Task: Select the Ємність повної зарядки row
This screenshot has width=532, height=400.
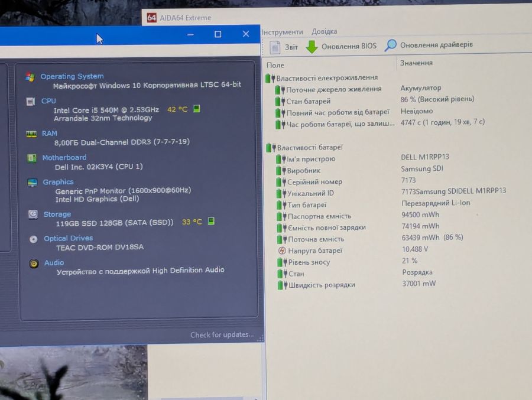Action: (x=358, y=227)
